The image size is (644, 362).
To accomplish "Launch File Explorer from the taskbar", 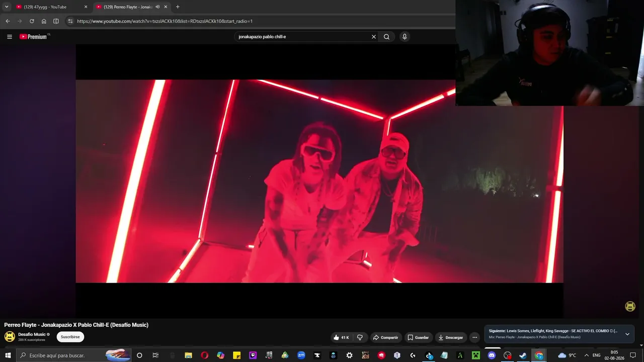I will click(x=188, y=355).
